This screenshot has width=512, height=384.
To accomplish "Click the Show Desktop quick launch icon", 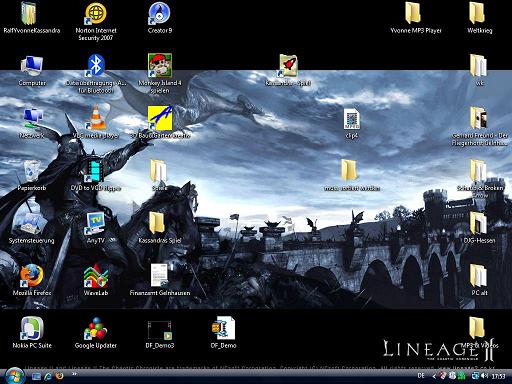I will coord(36,376).
